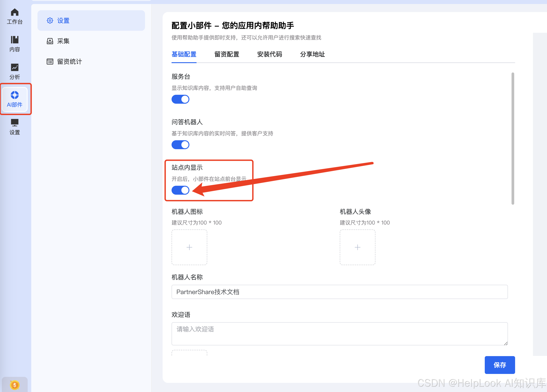547x392 pixels.
Task: Click the 保存 save button
Action: click(x=499, y=365)
